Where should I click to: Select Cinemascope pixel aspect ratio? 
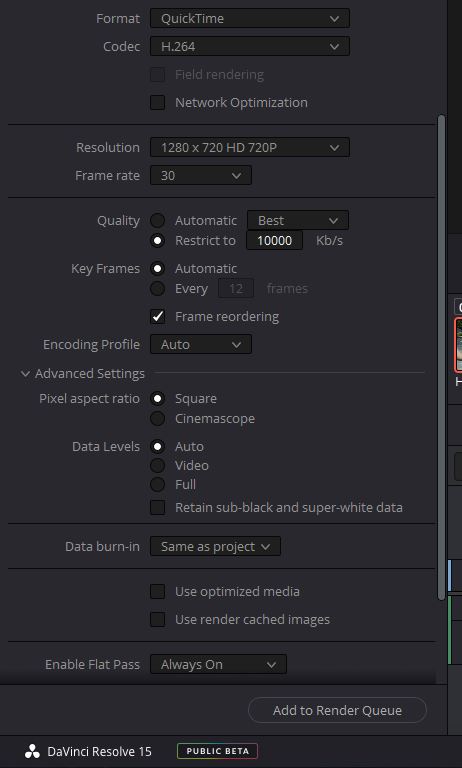157,419
